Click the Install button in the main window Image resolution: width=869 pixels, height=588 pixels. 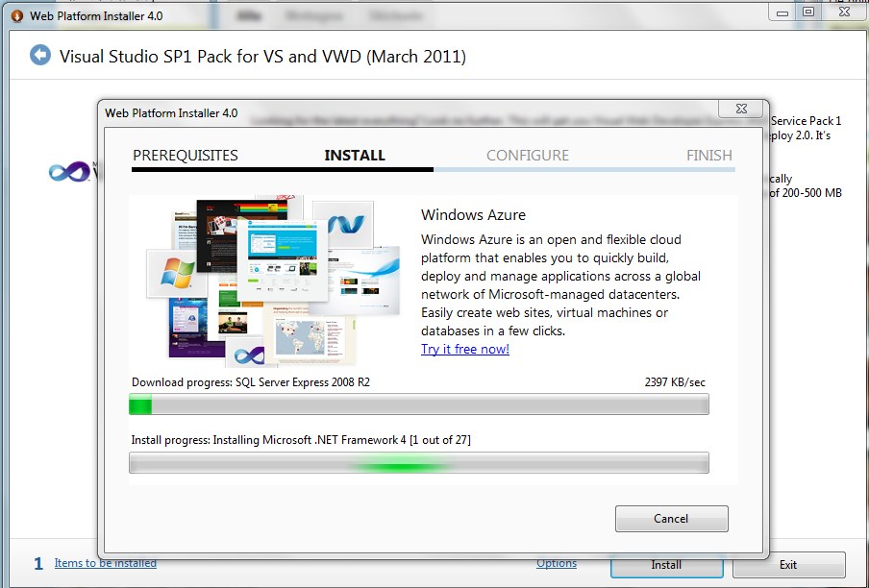667,565
